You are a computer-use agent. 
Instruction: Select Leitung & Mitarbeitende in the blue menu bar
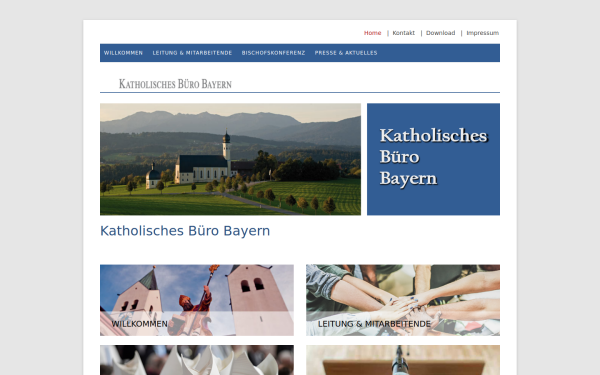click(x=192, y=53)
